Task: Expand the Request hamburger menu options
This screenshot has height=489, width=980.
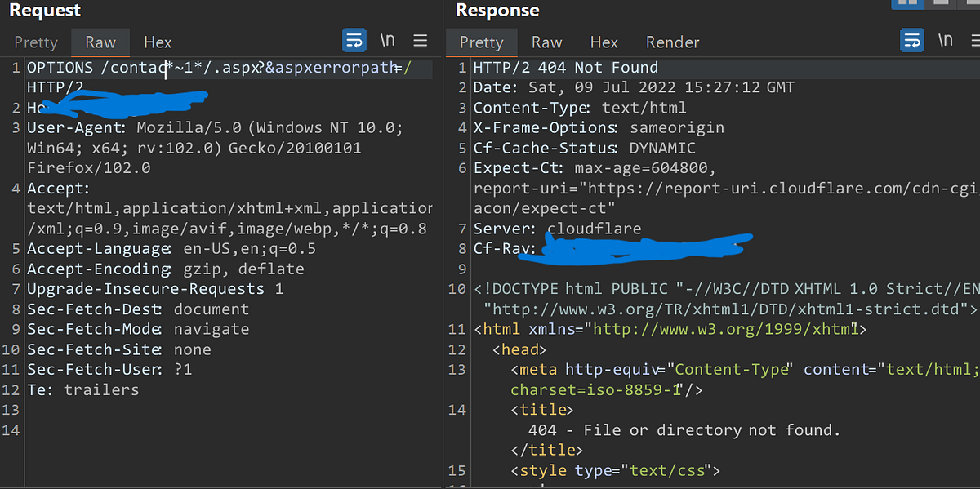Action: pos(420,39)
